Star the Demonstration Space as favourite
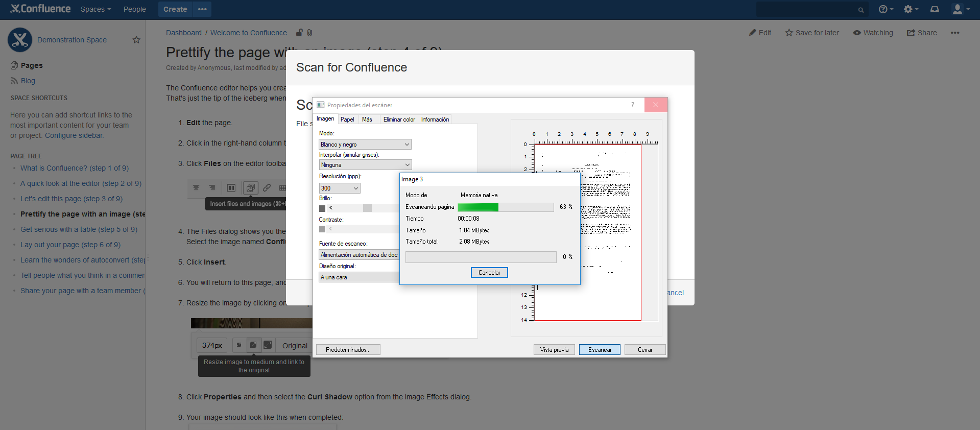Screen dimensions: 980x430 coord(136,40)
